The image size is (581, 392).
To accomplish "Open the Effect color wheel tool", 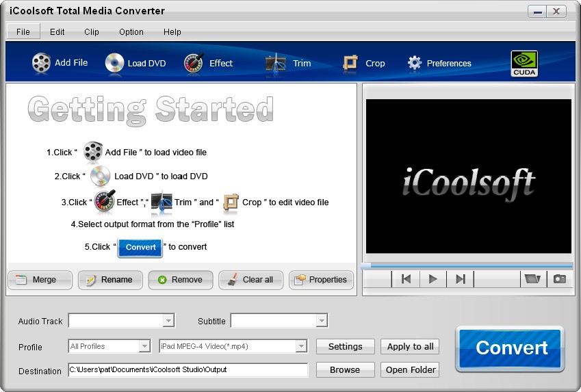I will click(x=194, y=63).
